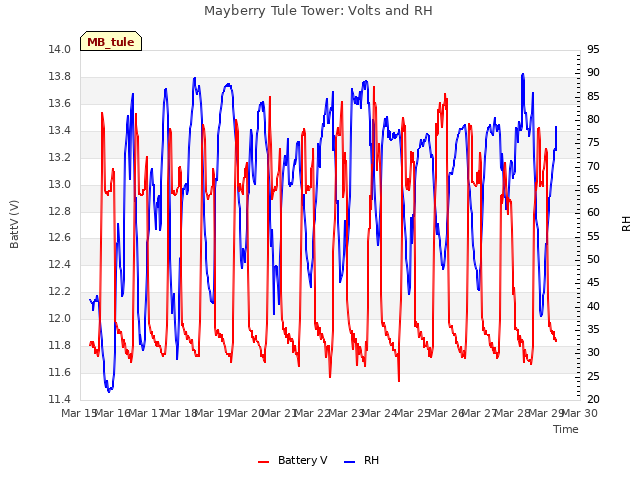Click the 60 right axis tick
Viewport: 640px width, 480px height.
[593, 213]
